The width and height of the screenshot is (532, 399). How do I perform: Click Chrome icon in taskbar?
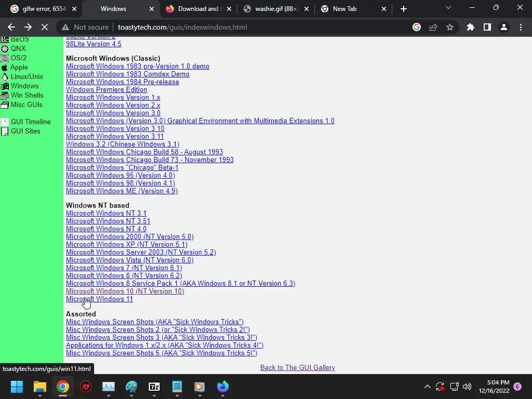(63, 387)
